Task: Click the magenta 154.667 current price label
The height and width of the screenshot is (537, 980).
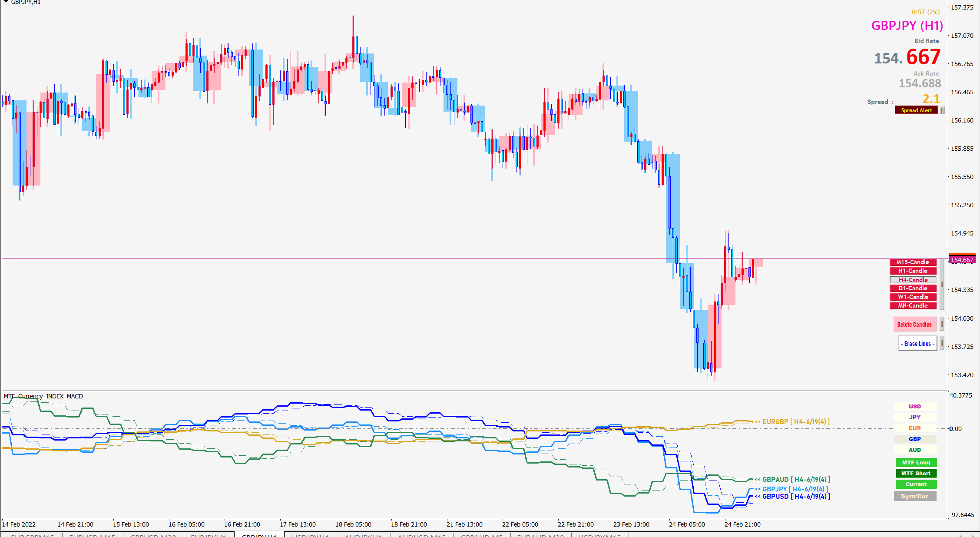Action: click(x=962, y=260)
